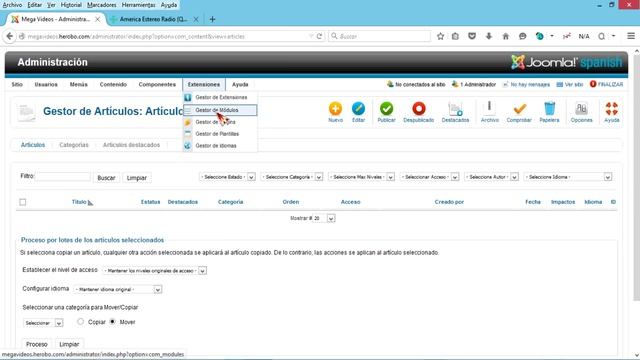Image resolution: width=640 pixels, height=360 pixels.
Task: Click the Despublicado red icon
Action: [418, 109]
